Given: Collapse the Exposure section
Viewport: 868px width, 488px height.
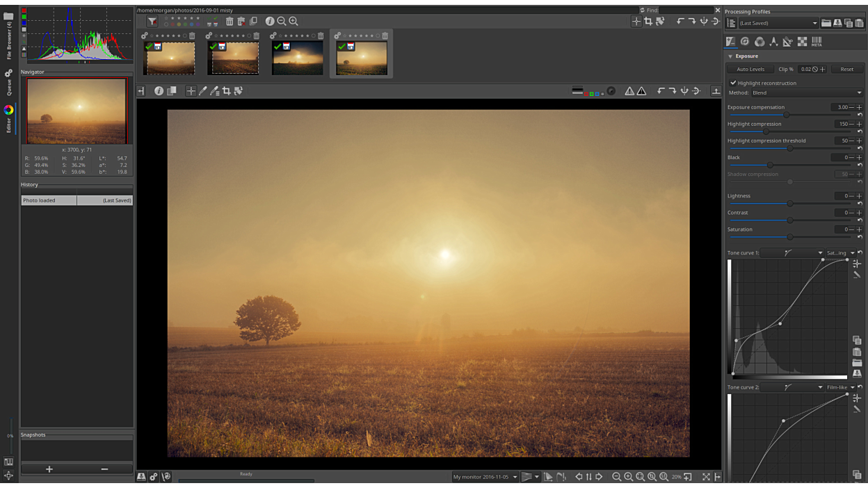Looking at the screenshot, I should [x=730, y=56].
